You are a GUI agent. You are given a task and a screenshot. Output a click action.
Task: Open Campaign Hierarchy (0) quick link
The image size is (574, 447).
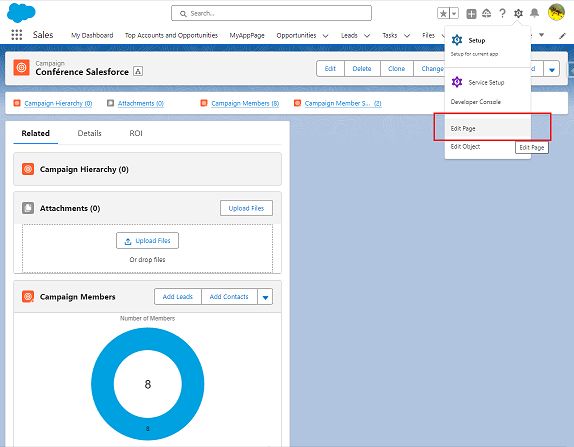[x=58, y=103]
